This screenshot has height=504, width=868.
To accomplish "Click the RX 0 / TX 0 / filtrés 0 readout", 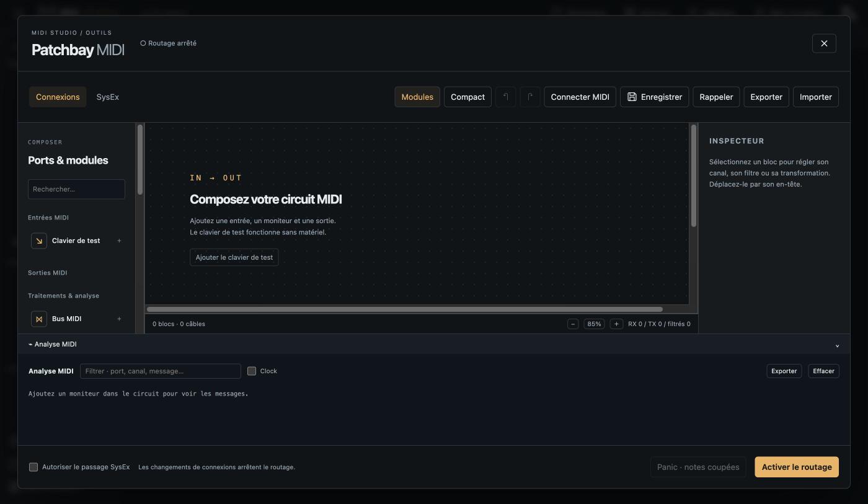I will click(659, 324).
